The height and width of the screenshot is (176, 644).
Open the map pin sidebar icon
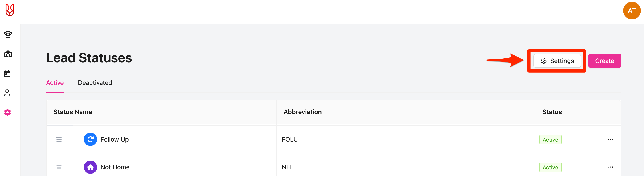pos(8,54)
